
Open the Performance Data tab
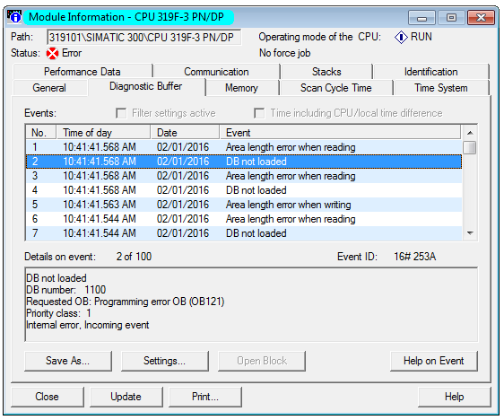click(x=83, y=72)
